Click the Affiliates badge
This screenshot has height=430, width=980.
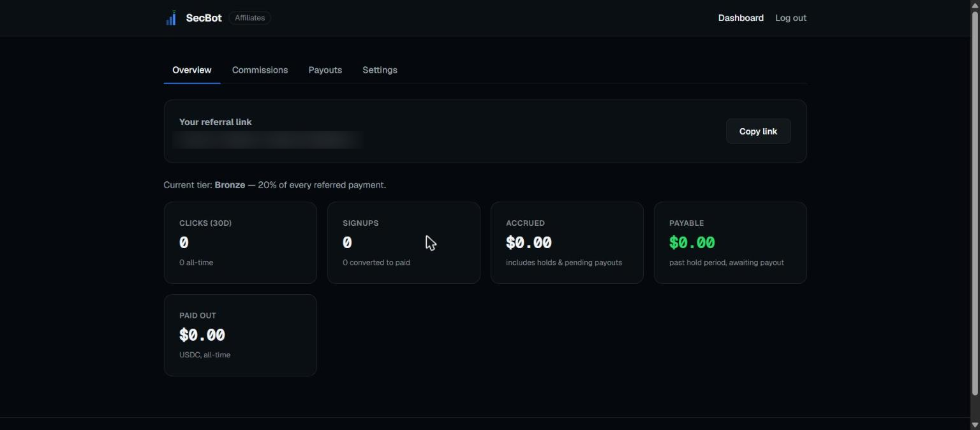point(249,18)
